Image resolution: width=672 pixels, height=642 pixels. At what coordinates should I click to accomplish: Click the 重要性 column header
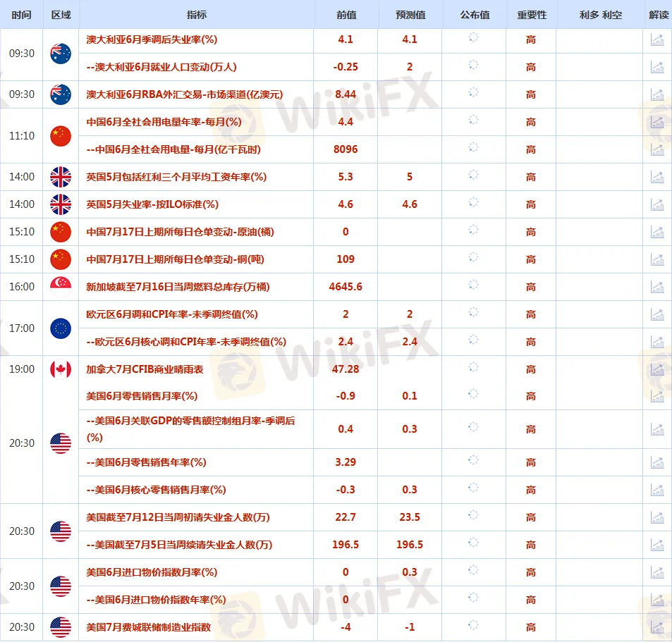[531, 15]
